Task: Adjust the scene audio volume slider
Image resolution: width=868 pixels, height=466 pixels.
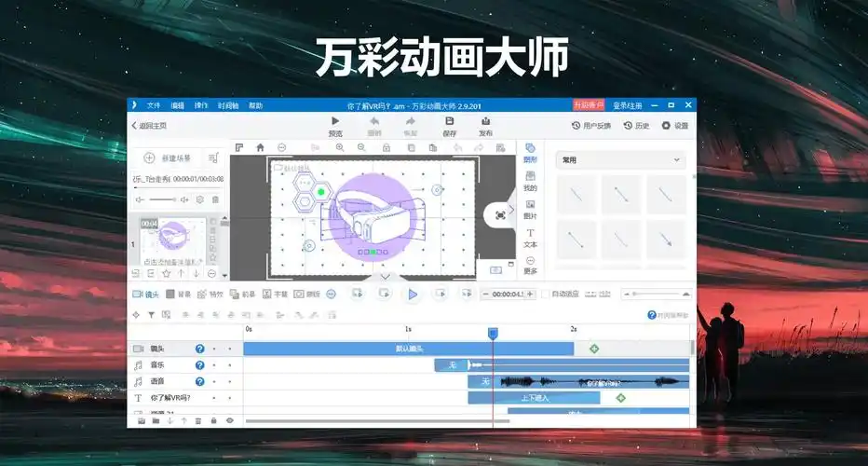Action: point(162,199)
